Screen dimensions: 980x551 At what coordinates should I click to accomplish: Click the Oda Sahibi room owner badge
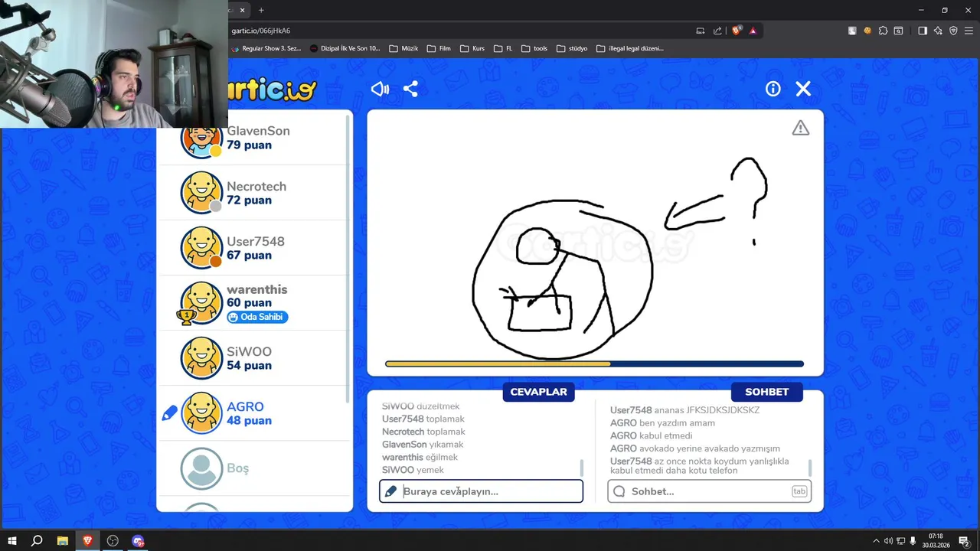click(257, 317)
